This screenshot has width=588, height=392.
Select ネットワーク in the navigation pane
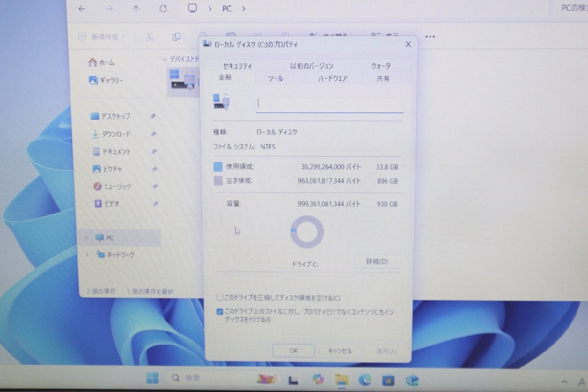115,255
